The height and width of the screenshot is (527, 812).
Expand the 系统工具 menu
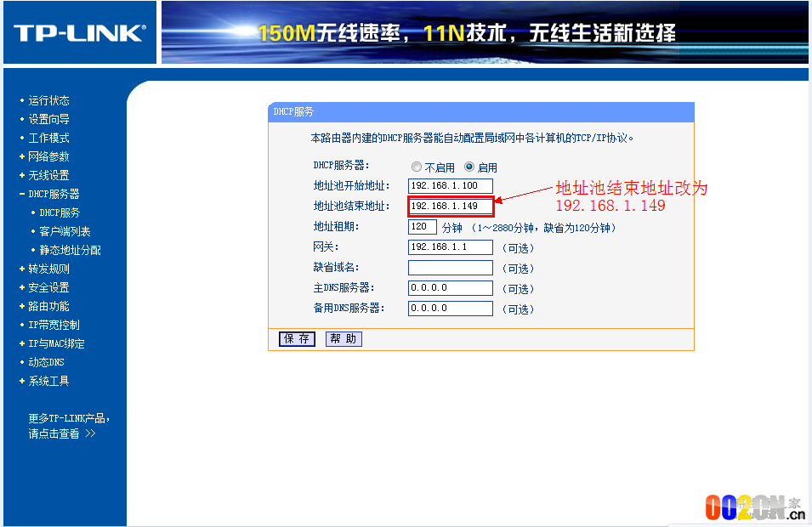pyautogui.click(x=48, y=381)
